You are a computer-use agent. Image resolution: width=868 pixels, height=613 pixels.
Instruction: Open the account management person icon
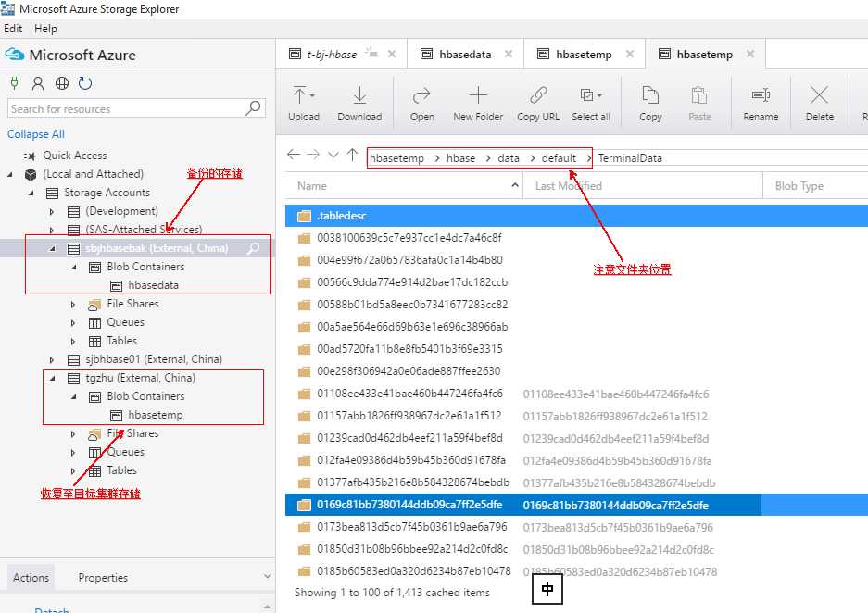(x=38, y=83)
